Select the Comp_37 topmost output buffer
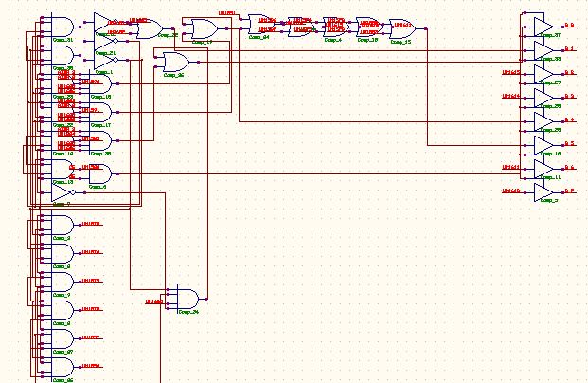The height and width of the screenshot is (383, 588). (x=543, y=27)
